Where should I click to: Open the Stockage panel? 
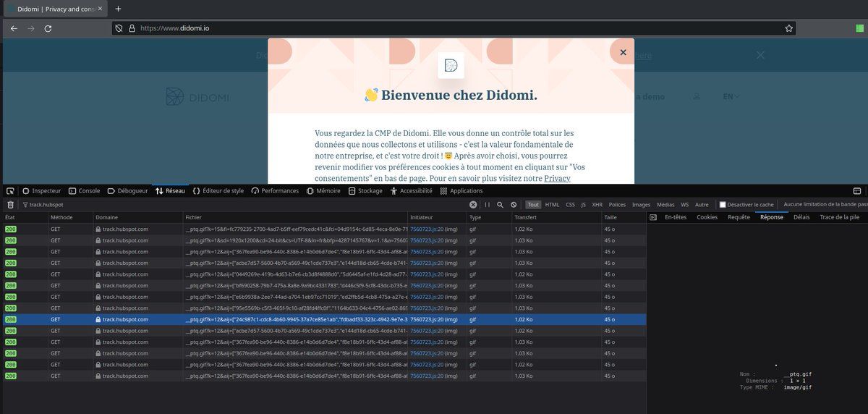(x=365, y=191)
